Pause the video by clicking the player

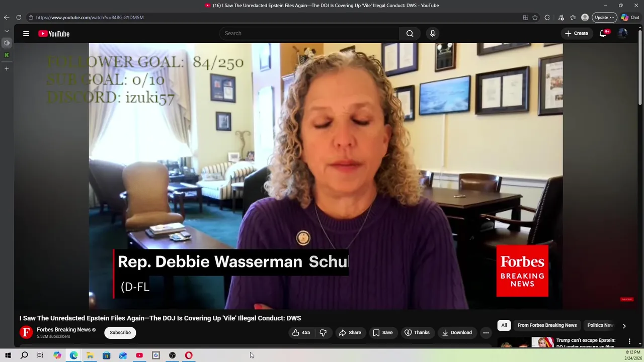tap(326, 176)
